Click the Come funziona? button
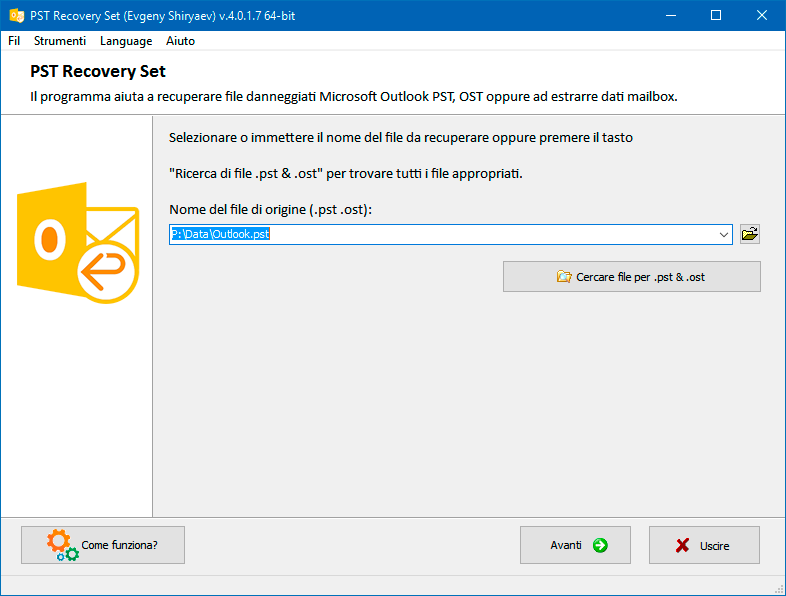786x596 pixels. (x=103, y=545)
